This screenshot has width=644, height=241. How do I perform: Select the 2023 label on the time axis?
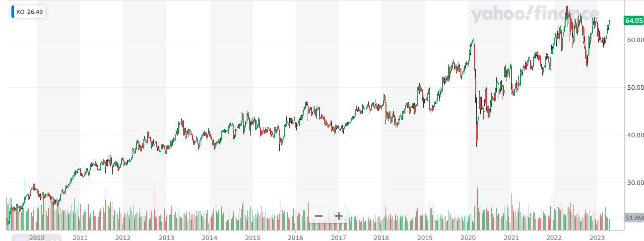tap(597, 238)
